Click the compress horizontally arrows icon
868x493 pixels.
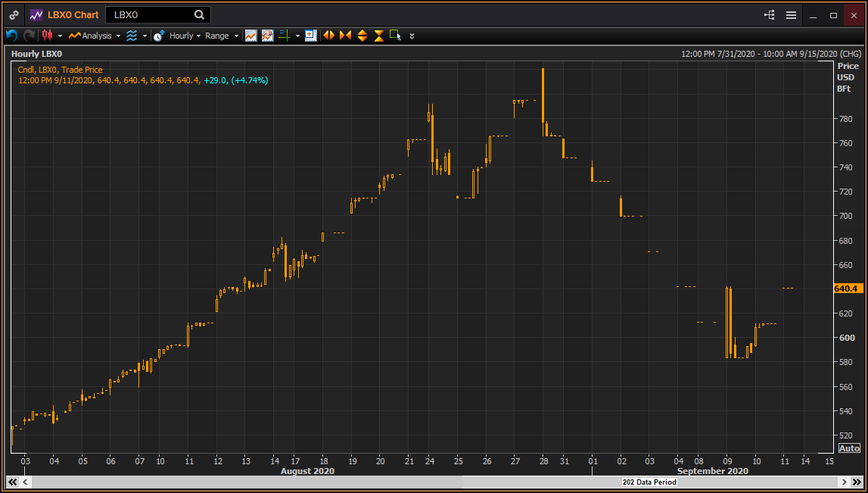[x=345, y=36]
